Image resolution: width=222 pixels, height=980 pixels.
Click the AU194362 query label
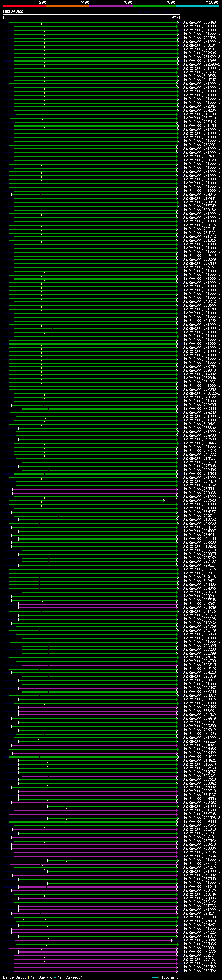pyautogui.click(x=13, y=11)
